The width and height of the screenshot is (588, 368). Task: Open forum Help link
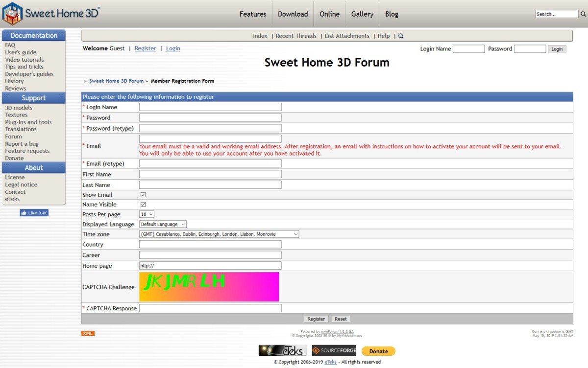click(384, 36)
